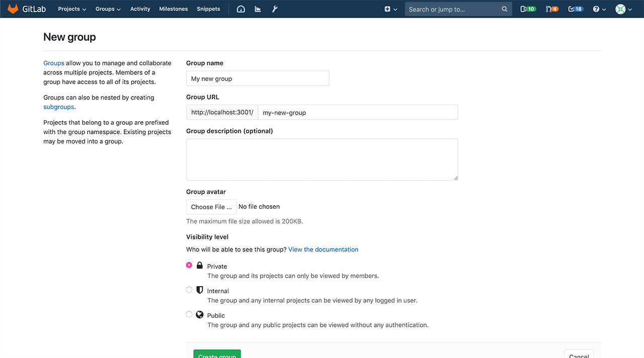Screen dimensions: 644x358
Task: Click the search magnifier icon
Action: pos(504,9)
